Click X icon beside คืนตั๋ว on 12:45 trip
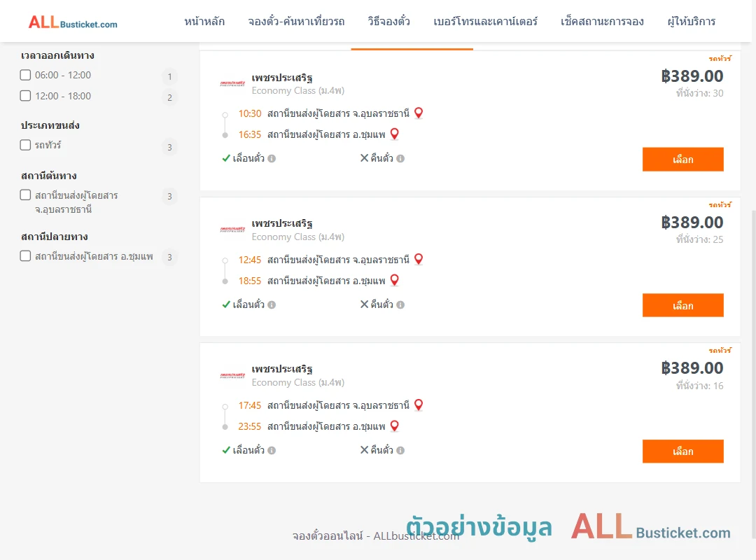Image resolution: width=756 pixels, height=560 pixels. [x=365, y=304]
